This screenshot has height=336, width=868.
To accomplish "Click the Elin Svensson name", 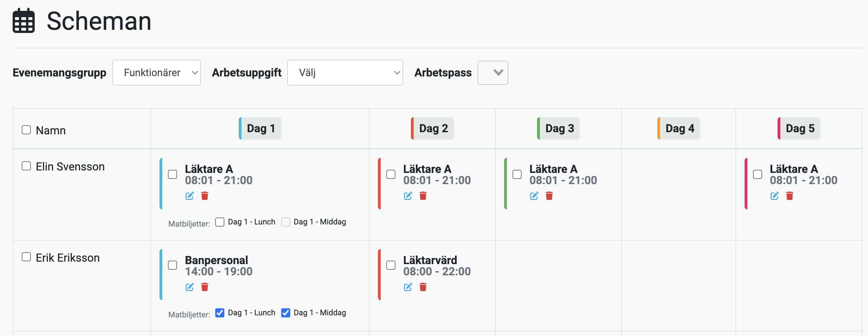I will coord(70,167).
